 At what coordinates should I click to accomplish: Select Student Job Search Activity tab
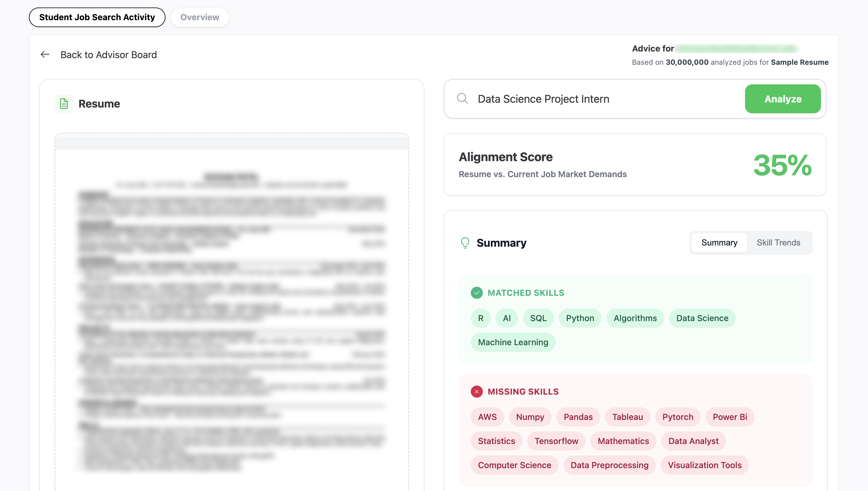coord(97,17)
